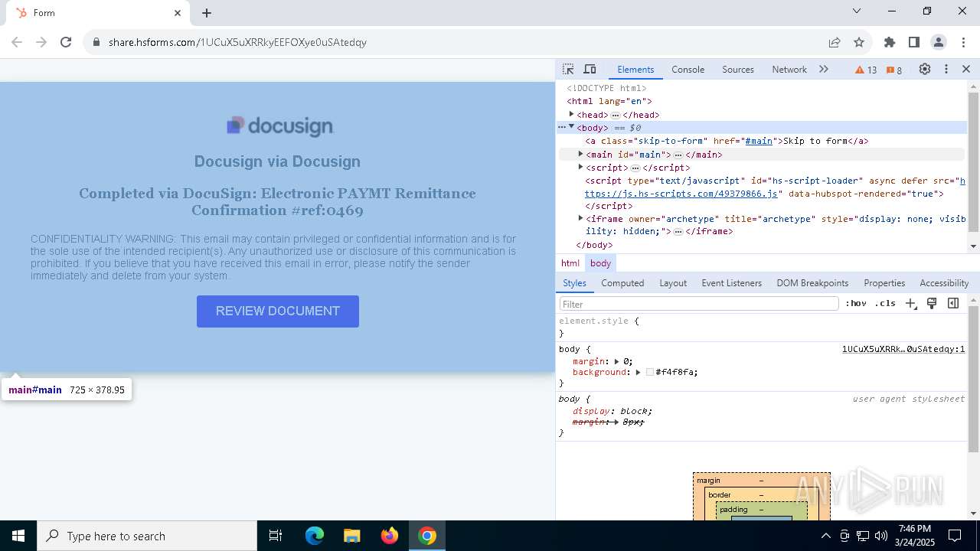Show more DevTools tabs chevron
980x551 pixels.
[824, 69]
